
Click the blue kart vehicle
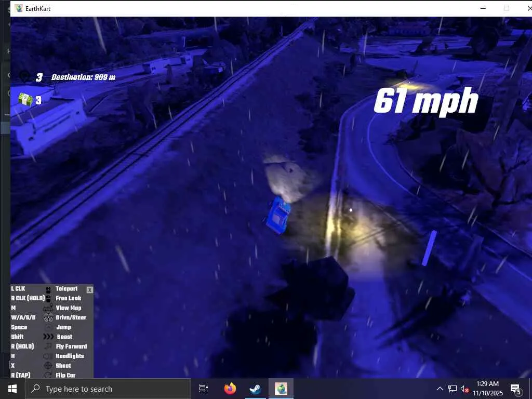coord(279,216)
